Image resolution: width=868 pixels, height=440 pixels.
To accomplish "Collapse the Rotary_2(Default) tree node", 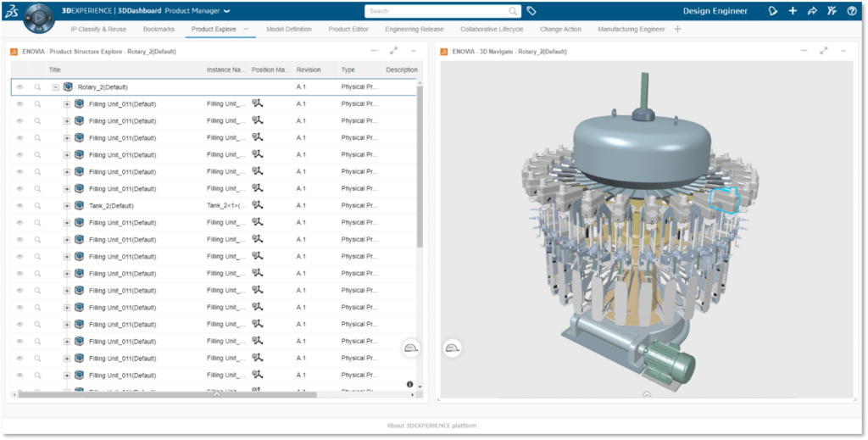I will click(55, 86).
